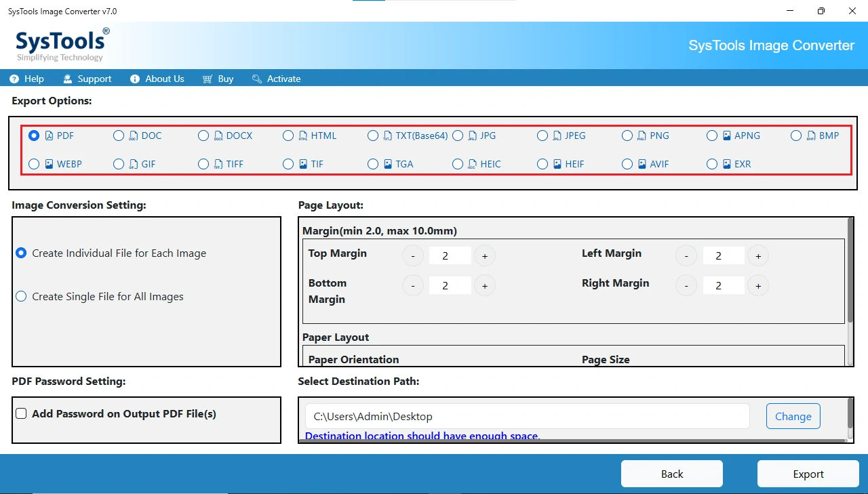This screenshot has width=868, height=494.
Task: Increase the Left Margin value
Action: pos(757,256)
